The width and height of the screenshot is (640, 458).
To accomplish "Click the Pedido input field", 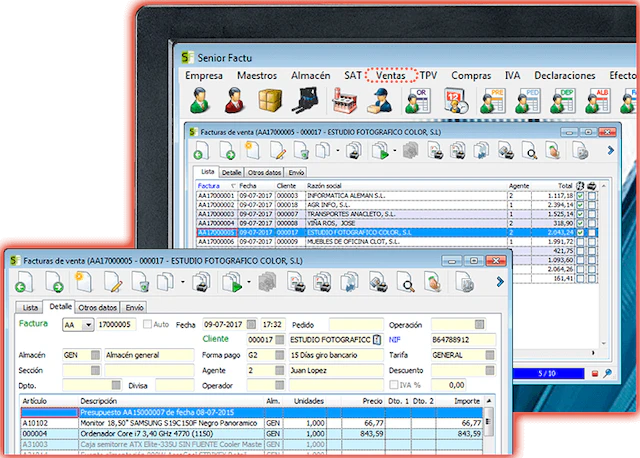I will [x=356, y=325].
